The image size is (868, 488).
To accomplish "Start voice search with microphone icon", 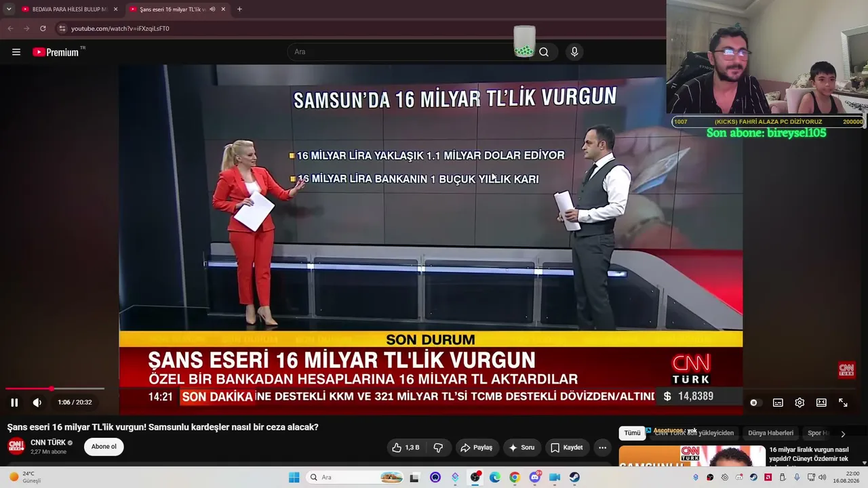I will click(574, 52).
